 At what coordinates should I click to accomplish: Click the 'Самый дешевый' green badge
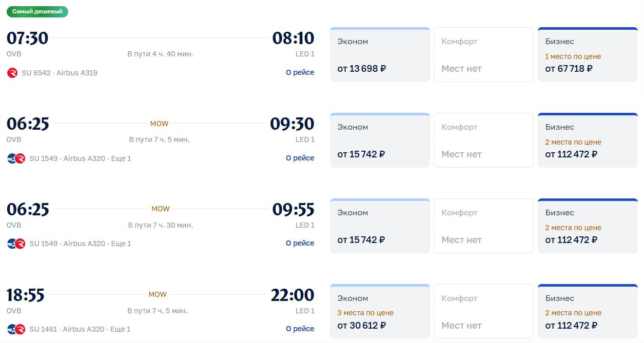coord(37,11)
